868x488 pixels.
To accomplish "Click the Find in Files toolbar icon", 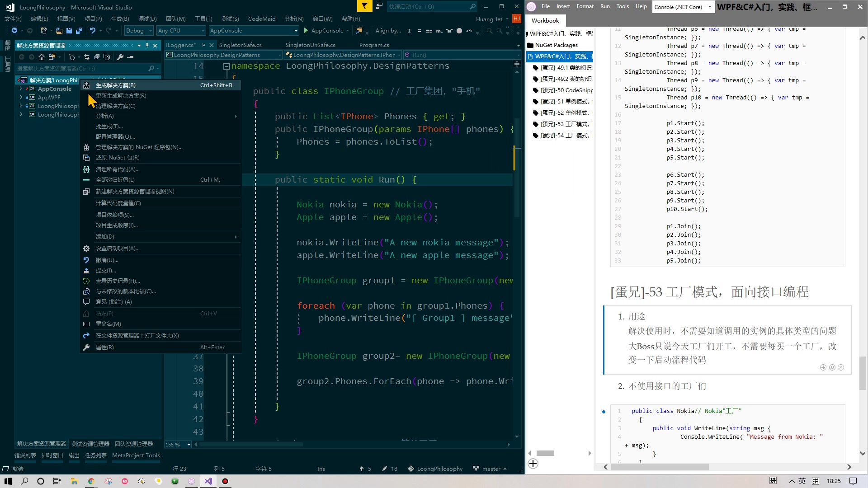I will [359, 31].
